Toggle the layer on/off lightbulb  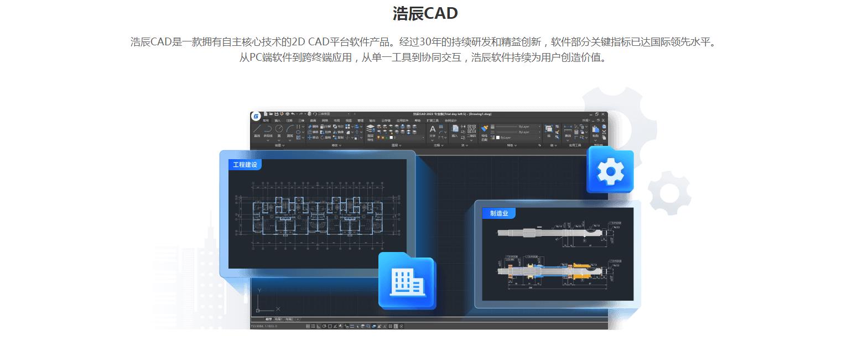[378, 138]
